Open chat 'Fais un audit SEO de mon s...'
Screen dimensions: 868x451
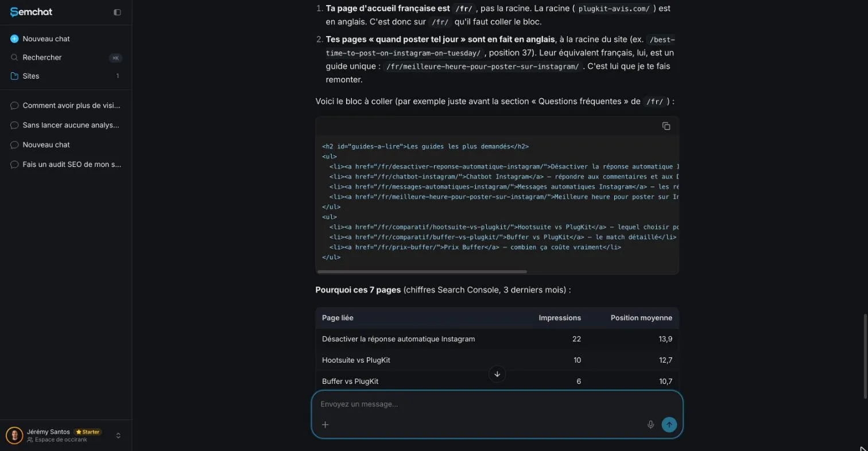pyautogui.click(x=66, y=164)
